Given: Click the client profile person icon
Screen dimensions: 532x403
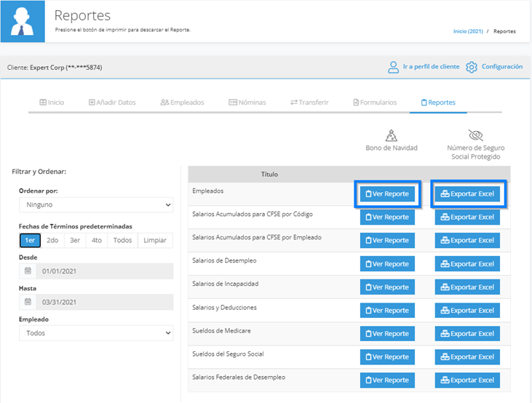Looking at the screenshot, I should [x=393, y=67].
